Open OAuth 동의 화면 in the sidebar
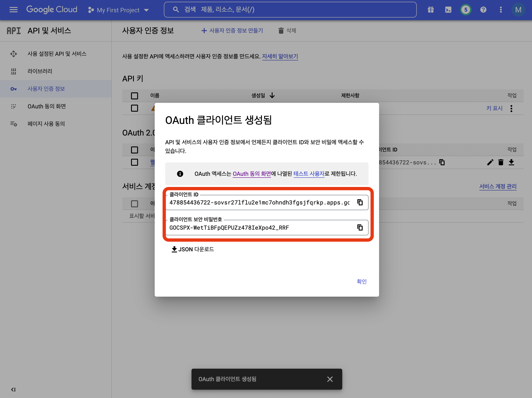 47,106
